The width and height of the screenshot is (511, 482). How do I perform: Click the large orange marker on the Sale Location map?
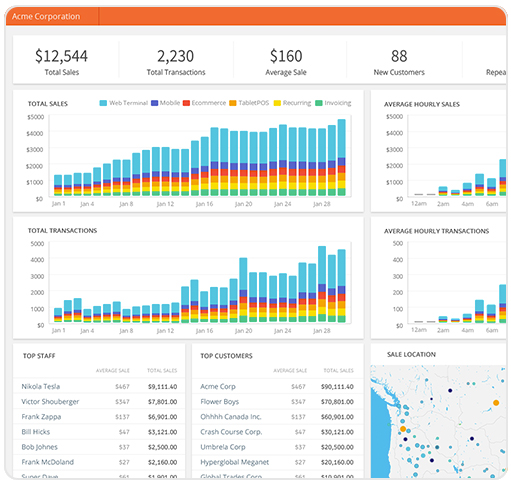click(403, 429)
